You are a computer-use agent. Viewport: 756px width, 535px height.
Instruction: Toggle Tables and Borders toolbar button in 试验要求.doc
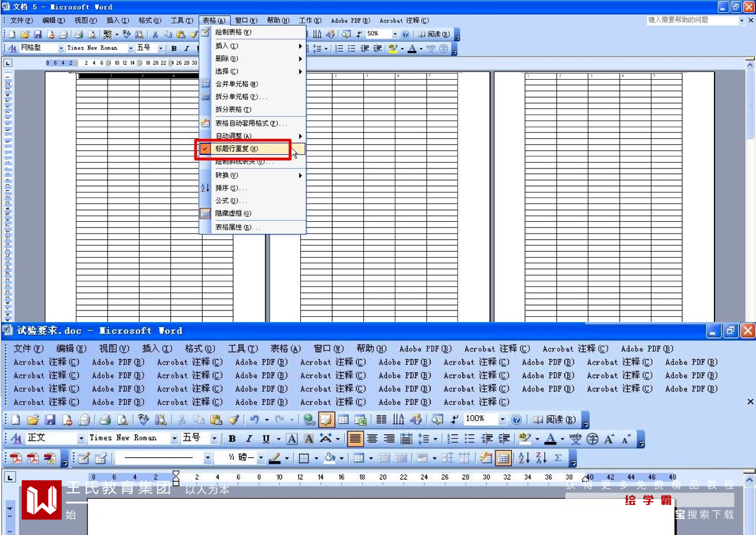(x=326, y=420)
